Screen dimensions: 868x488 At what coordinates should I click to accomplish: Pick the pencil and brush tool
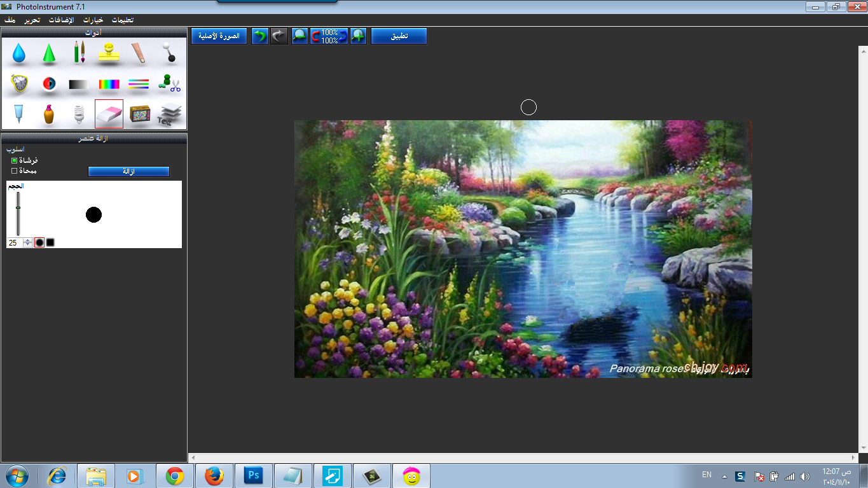click(x=79, y=52)
